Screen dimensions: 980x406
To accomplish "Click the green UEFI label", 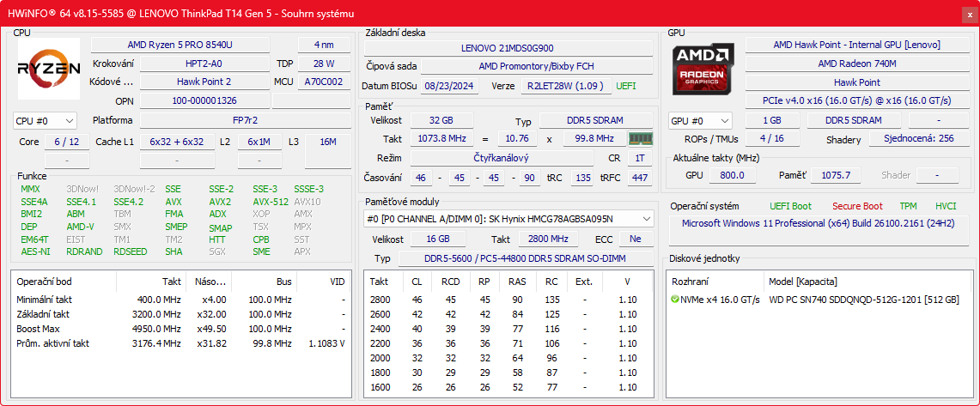I will (x=625, y=86).
